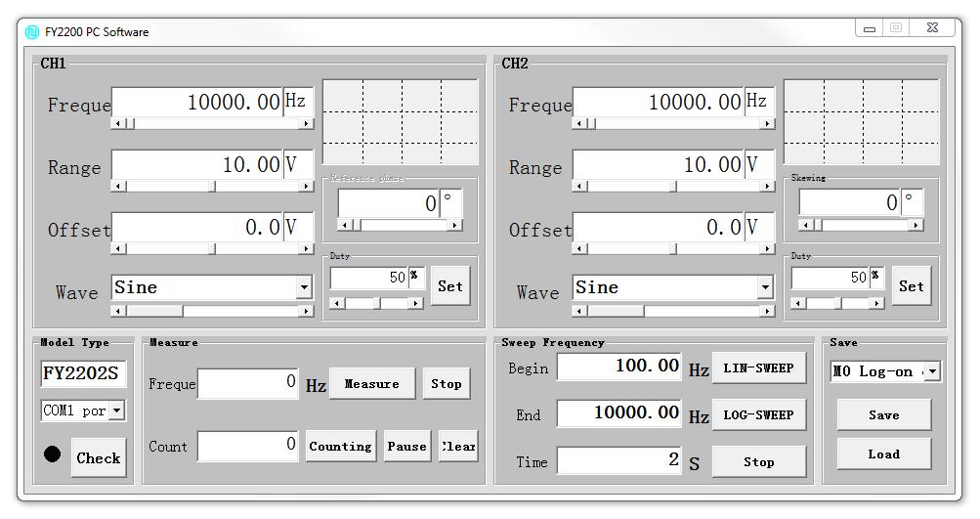The height and width of the screenshot is (519, 980).
Task: Click CH1 frequency input field
Action: (197, 103)
